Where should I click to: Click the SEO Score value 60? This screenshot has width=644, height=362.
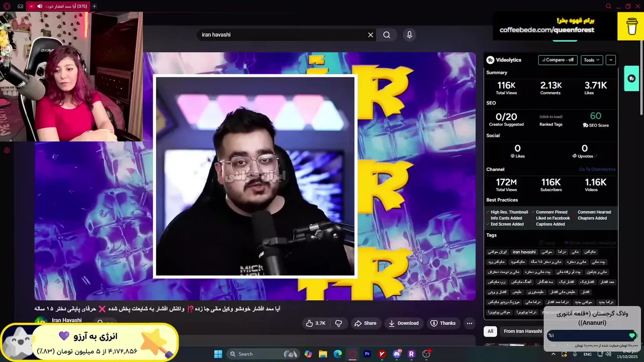tap(596, 116)
